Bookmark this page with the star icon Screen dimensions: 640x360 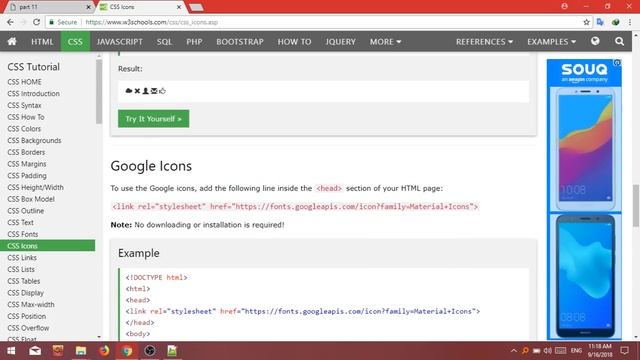587,22
